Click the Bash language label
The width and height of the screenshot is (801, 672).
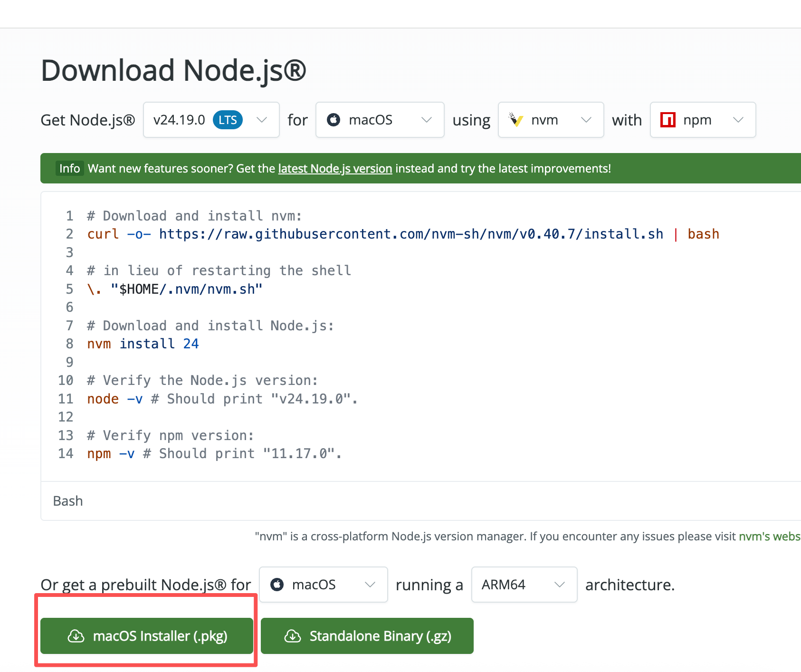(68, 501)
